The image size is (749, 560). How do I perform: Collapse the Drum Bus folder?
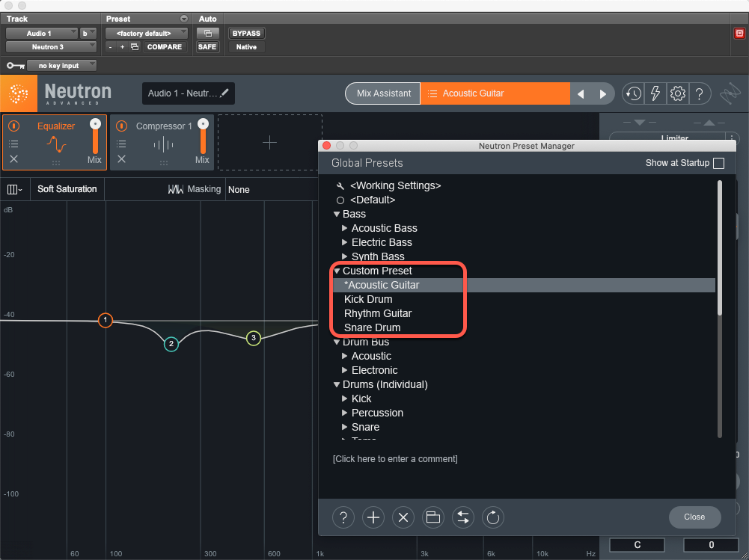(337, 342)
